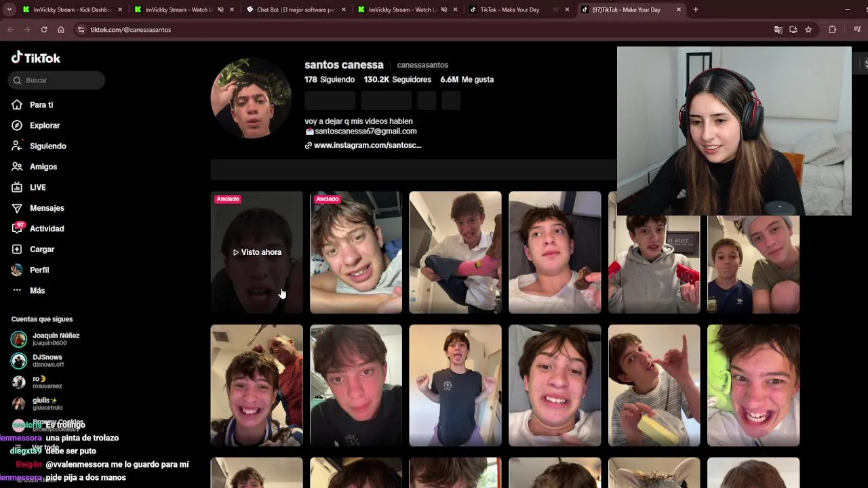Close the (97)TikTok tab
Viewport: 868px width, 488px height.
click(x=679, y=9)
